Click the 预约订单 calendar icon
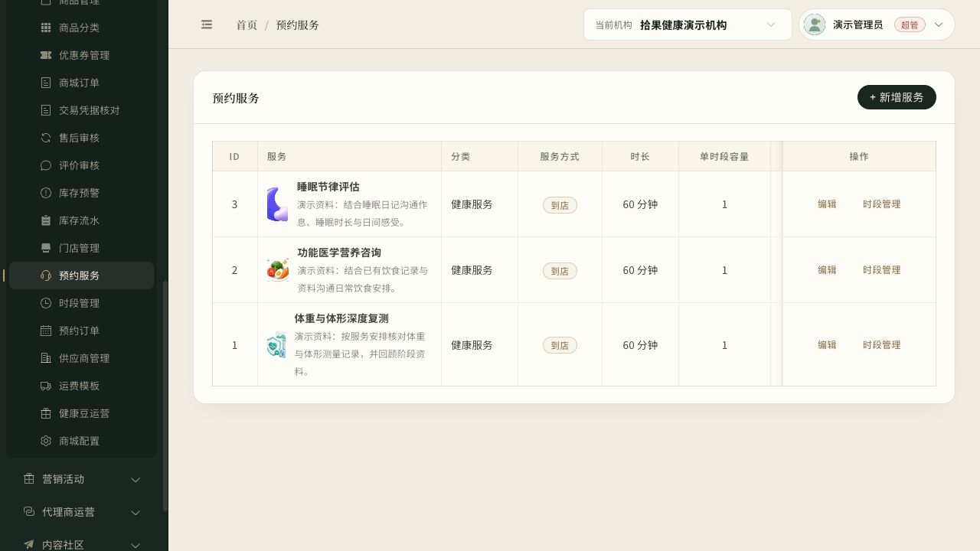This screenshot has width=980, height=551. [x=46, y=331]
